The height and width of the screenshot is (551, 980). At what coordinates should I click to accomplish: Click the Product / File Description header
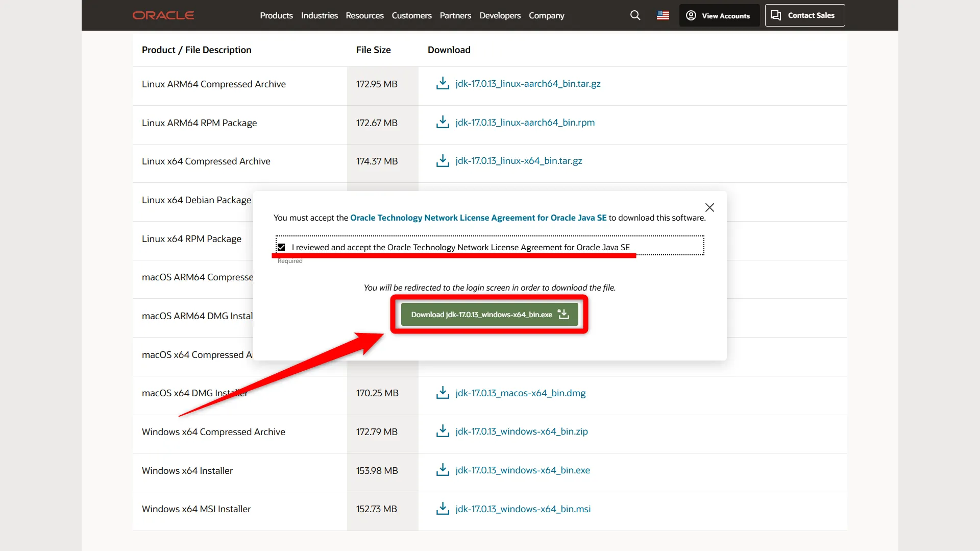tap(197, 50)
